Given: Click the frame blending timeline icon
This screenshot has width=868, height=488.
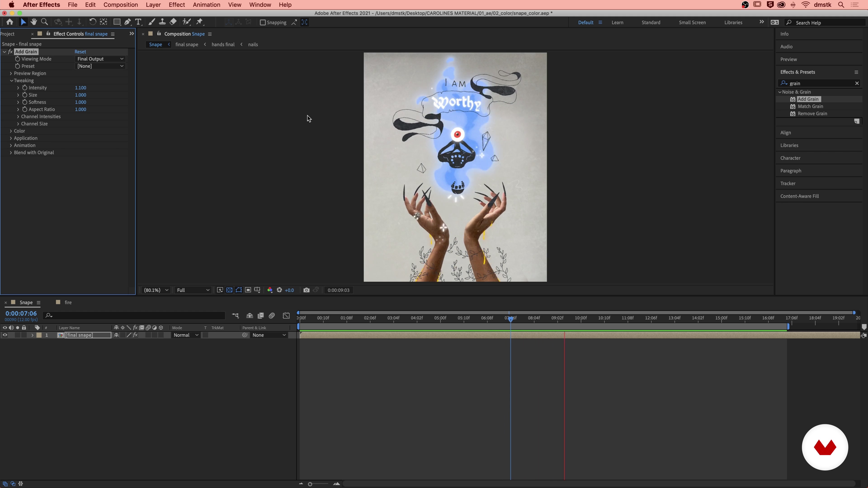Looking at the screenshot, I should point(260,316).
